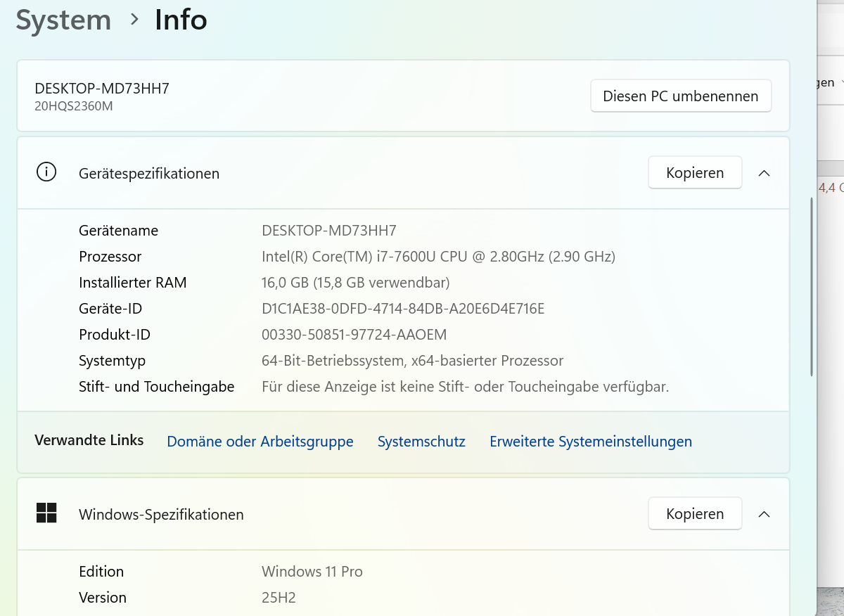Go back to System in breadcrumb
Viewport: 844px width, 616px height.
point(63,20)
